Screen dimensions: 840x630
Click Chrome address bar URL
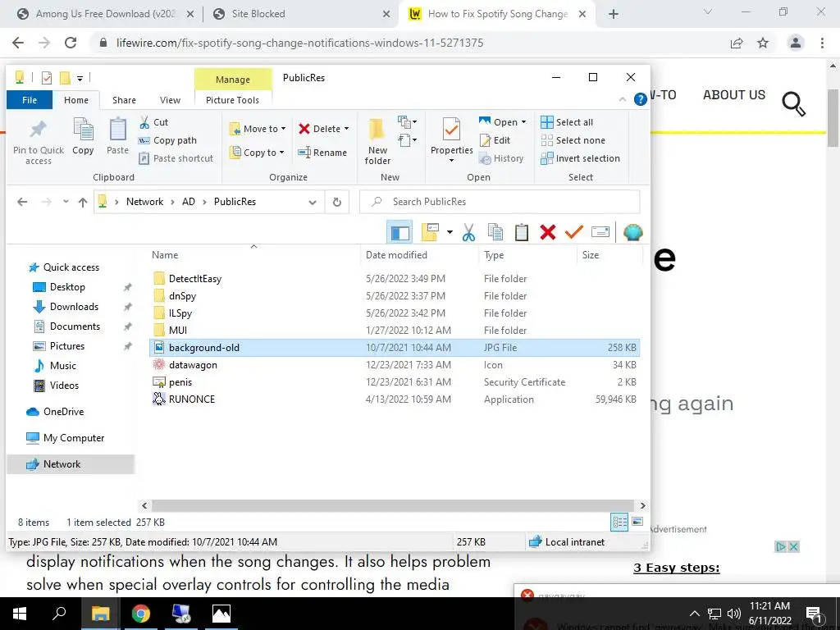[x=300, y=43]
